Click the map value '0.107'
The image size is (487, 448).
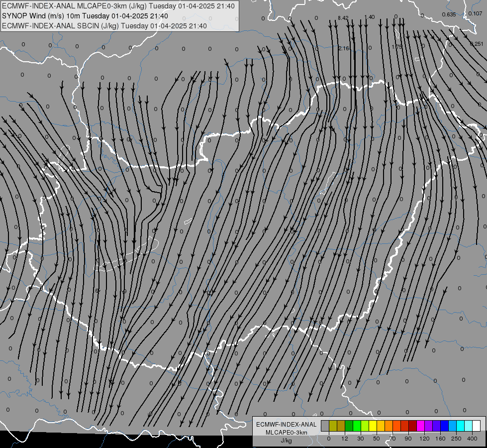click(476, 13)
